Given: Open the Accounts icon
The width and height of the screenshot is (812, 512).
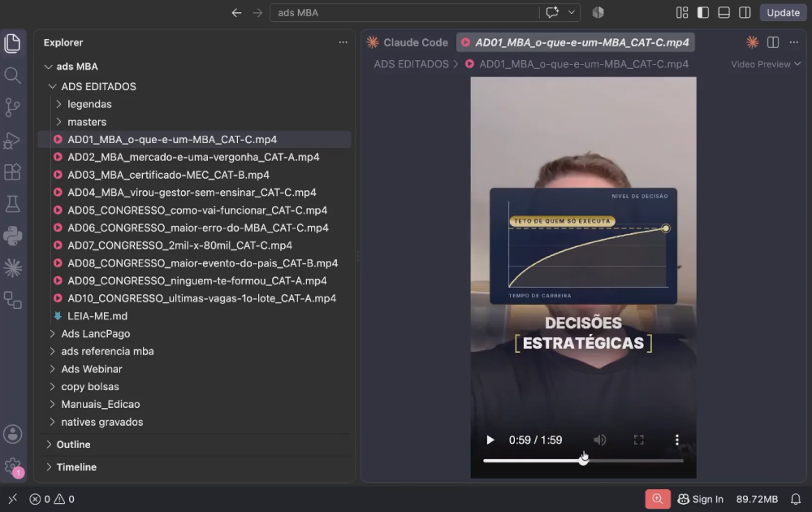Looking at the screenshot, I should click(x=12, y=434).
